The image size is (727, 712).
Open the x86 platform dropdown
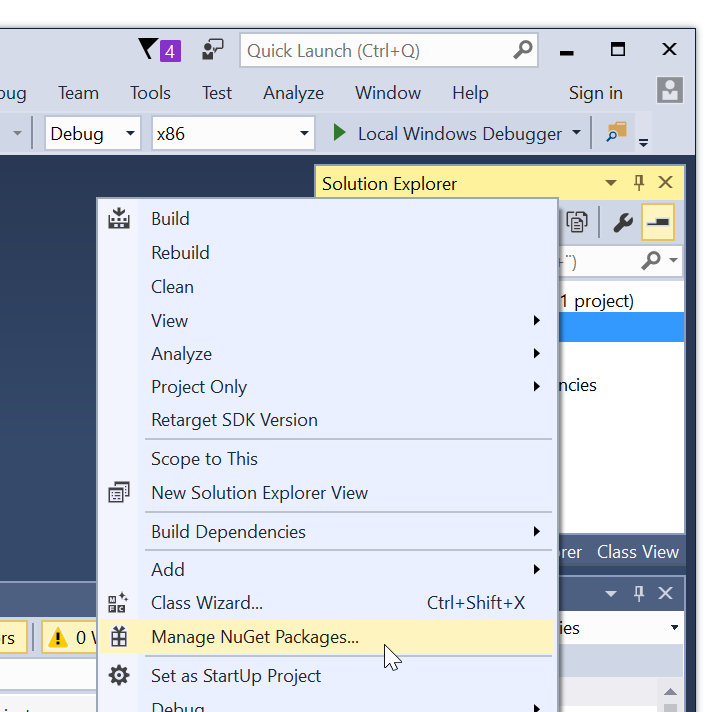[233, 134]
